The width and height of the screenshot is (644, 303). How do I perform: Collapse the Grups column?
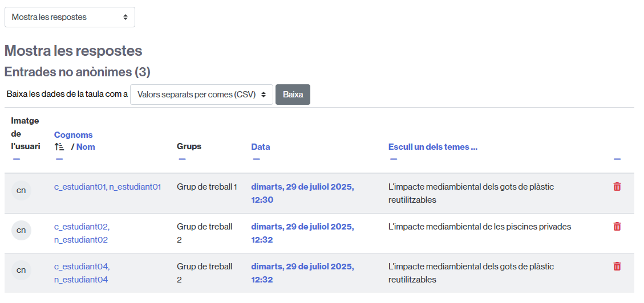(x=183, y=159)
